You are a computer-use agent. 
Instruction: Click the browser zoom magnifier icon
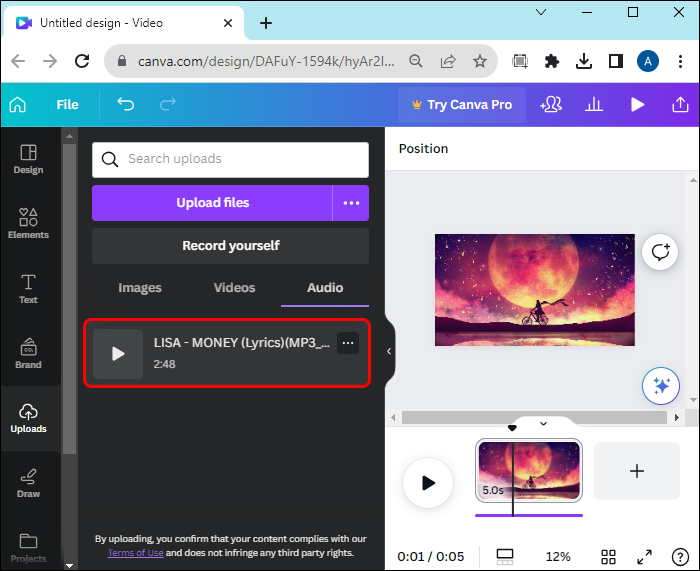point(416,61)
